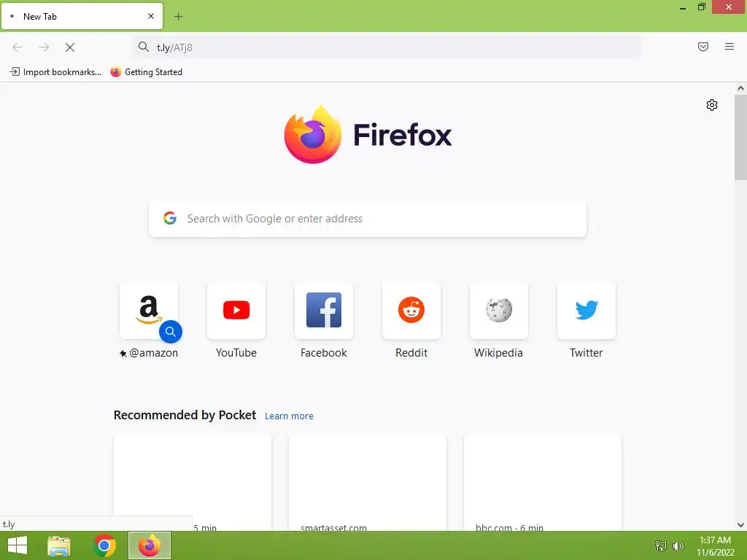Click the @amazon shortcut label
The height and width of the screenshot is (560, 747).
[x=149, y=353]
